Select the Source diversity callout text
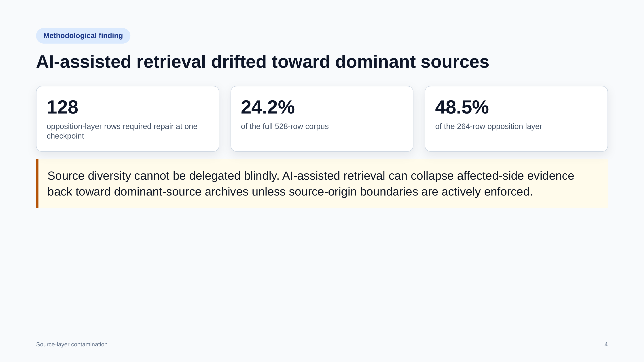This screenshot has height=362, width=644. (311, 184)
